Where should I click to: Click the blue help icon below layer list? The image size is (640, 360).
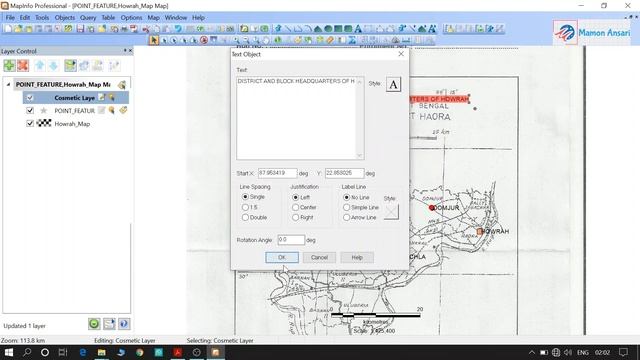(124, 324)
